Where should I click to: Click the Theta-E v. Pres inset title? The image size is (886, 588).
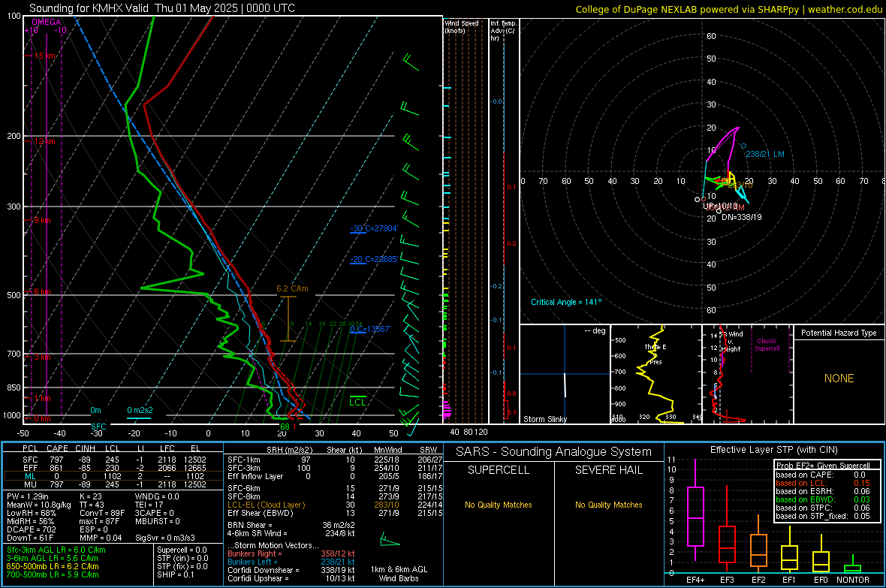[x=655, y=354]
